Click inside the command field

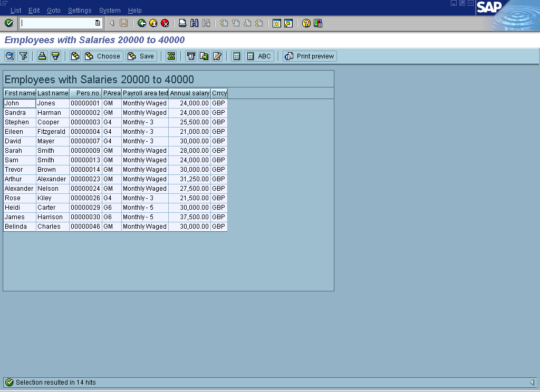(57, 23)
